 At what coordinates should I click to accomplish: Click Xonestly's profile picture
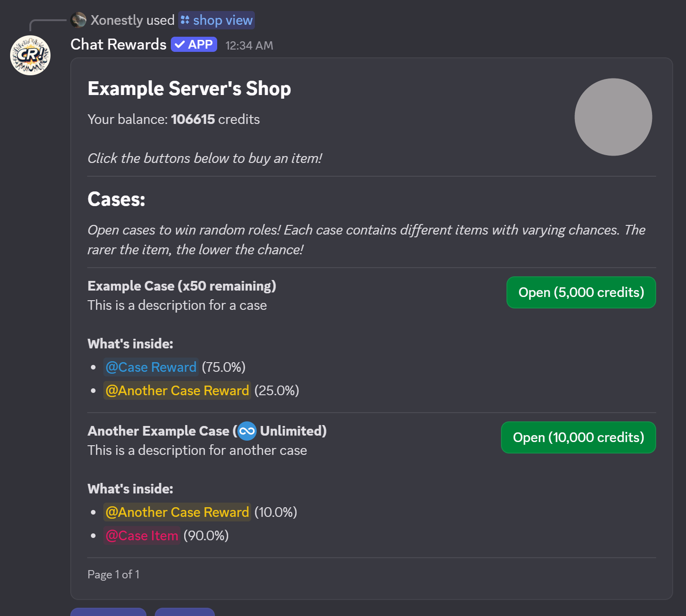coord(79,20)
